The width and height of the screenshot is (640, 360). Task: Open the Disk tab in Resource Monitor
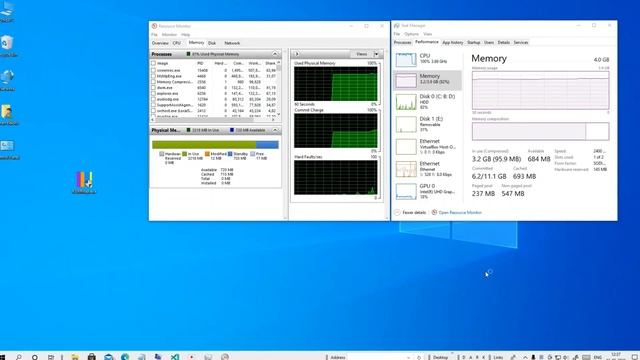[x=212, y=43]
